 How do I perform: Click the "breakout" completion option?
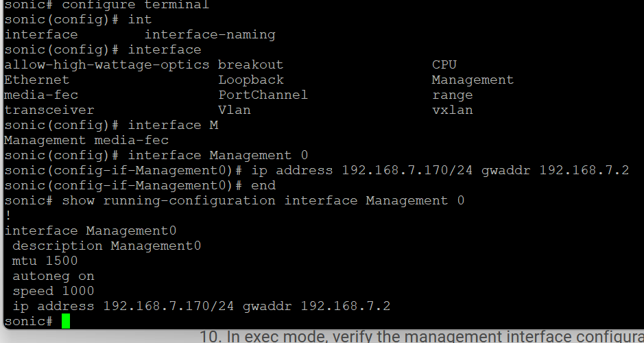click(250, 64)
